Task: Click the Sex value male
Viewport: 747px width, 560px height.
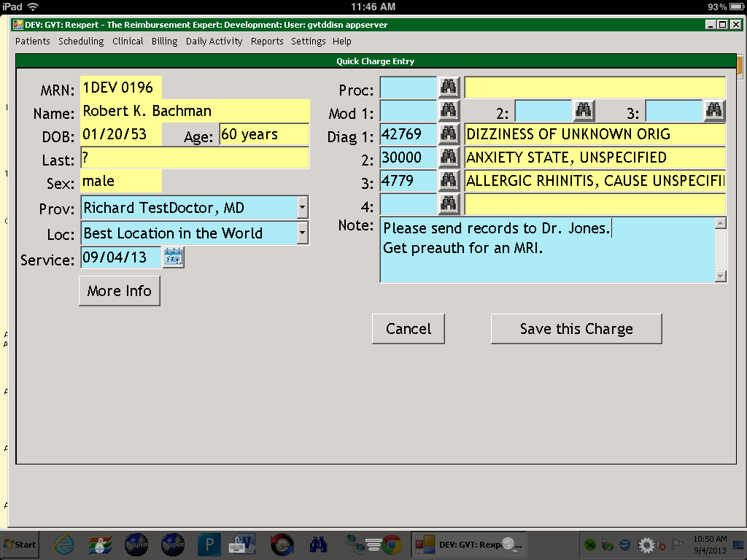Action: [121, 181]
